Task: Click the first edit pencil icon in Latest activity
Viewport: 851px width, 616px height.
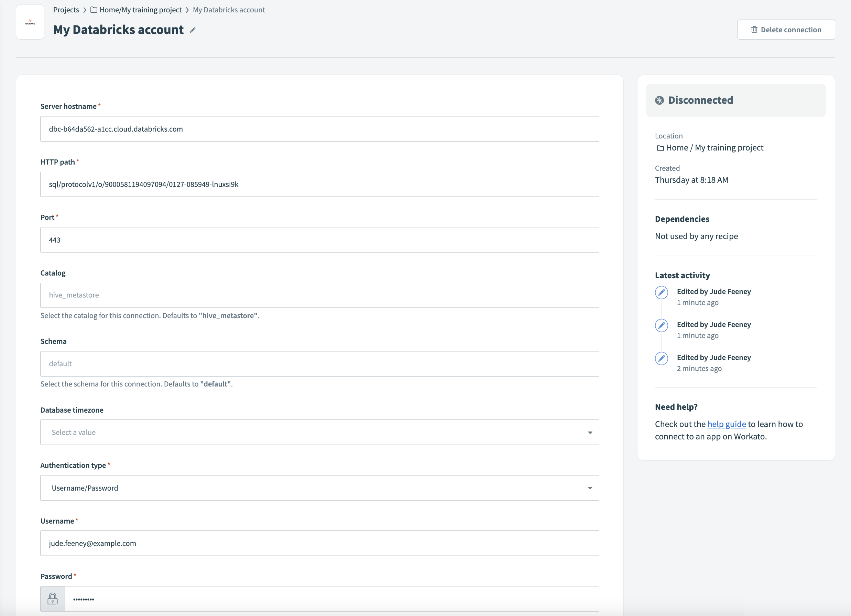Action: click(x=662, y=292)
